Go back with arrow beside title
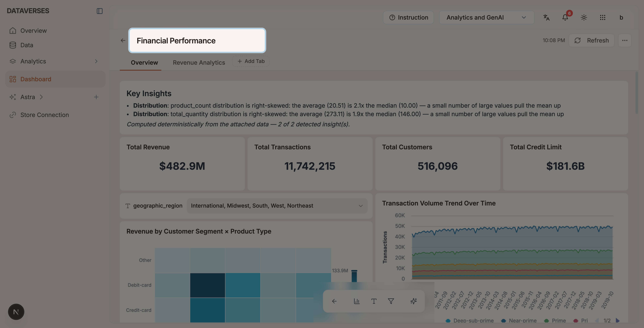The image size is (644, 328). [123, 40]
